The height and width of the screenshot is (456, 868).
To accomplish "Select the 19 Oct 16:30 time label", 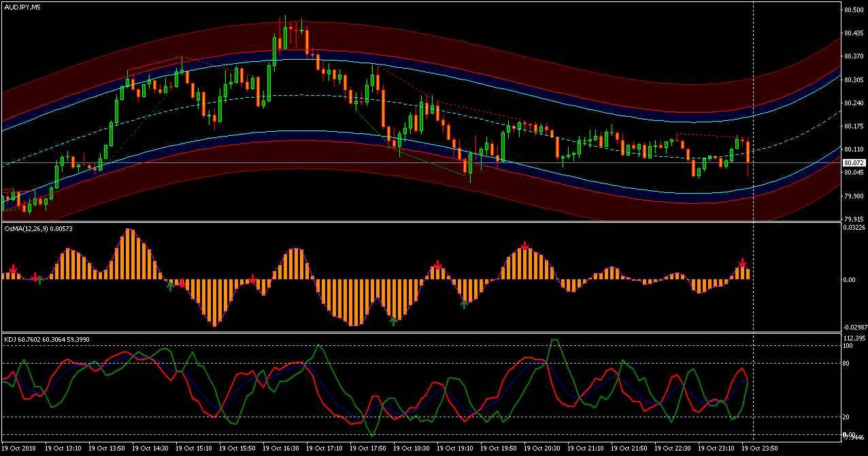I will tap(281, 449).
